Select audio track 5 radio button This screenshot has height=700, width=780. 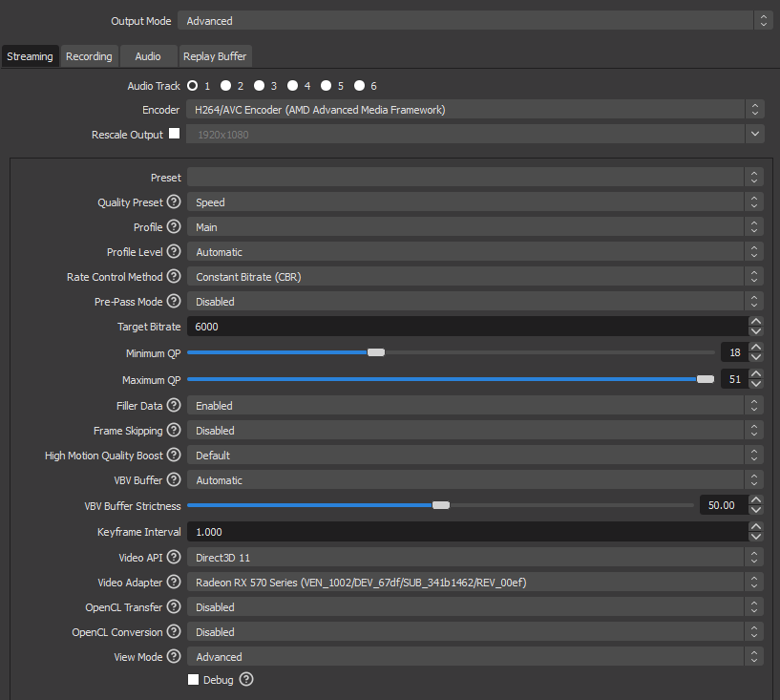pos(327,86)
